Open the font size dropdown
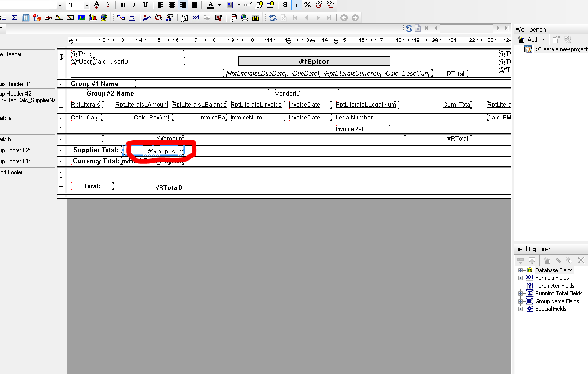Screen dimensions: 588x374 pos(87,5)
